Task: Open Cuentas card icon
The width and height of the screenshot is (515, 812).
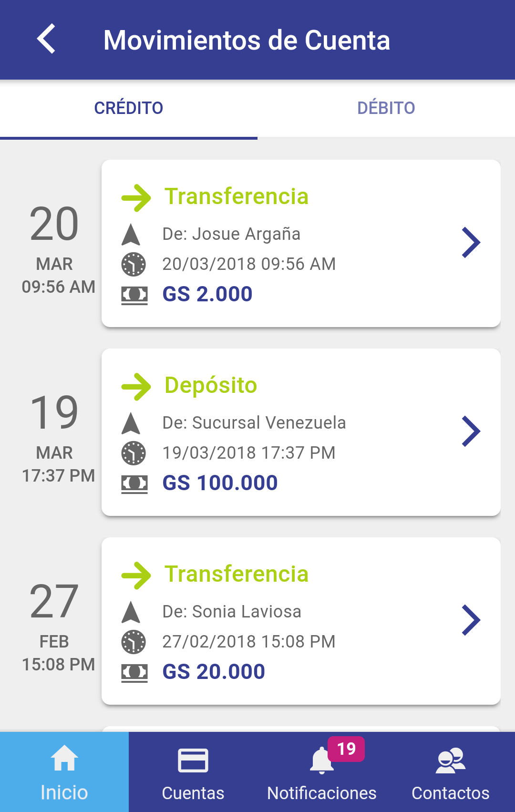Action: (193, 760)
